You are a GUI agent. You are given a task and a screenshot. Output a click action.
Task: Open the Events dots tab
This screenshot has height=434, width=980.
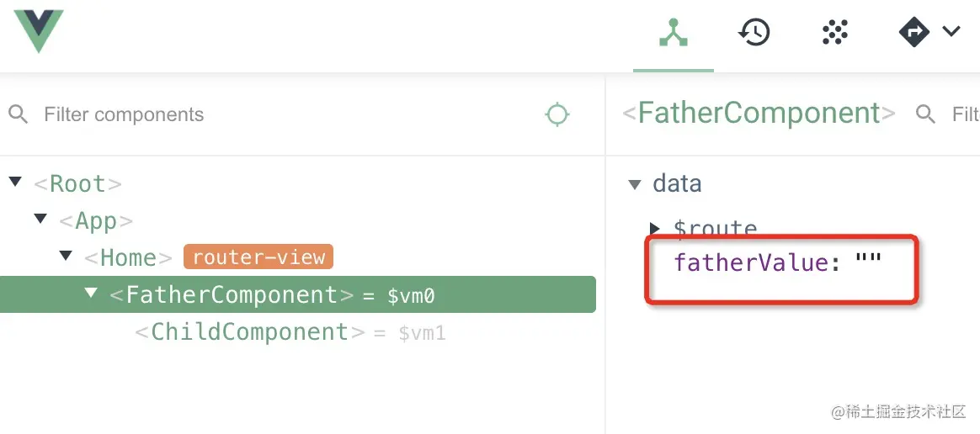pos(834,32)
